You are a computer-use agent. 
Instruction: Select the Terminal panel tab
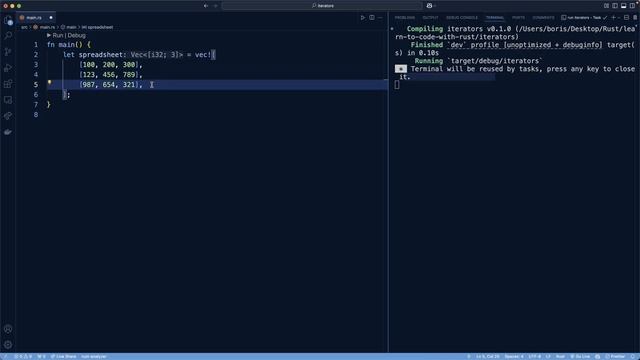coord(495,18)
